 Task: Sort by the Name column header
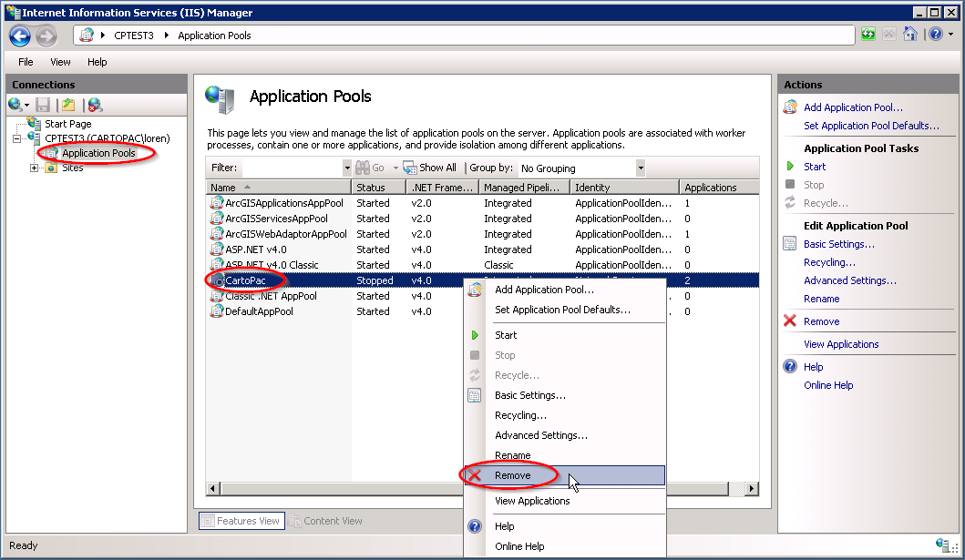coord(278,188)
